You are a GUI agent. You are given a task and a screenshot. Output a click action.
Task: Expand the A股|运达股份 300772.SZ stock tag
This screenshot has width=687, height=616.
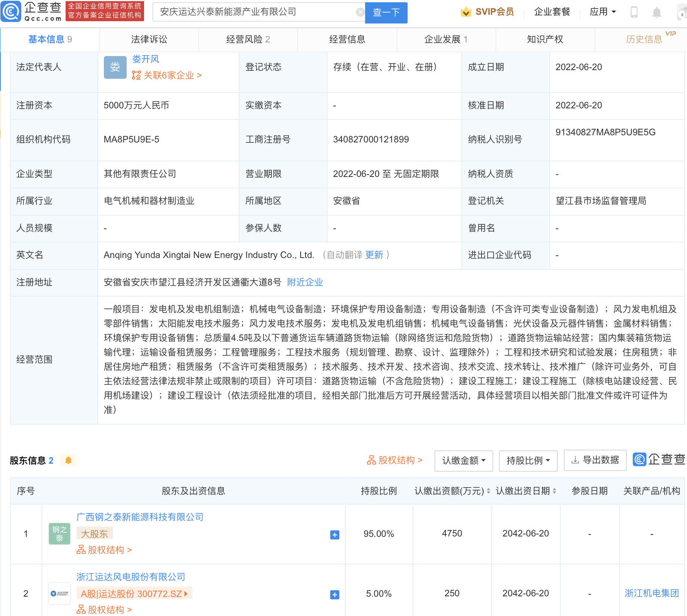coord(134,593)
